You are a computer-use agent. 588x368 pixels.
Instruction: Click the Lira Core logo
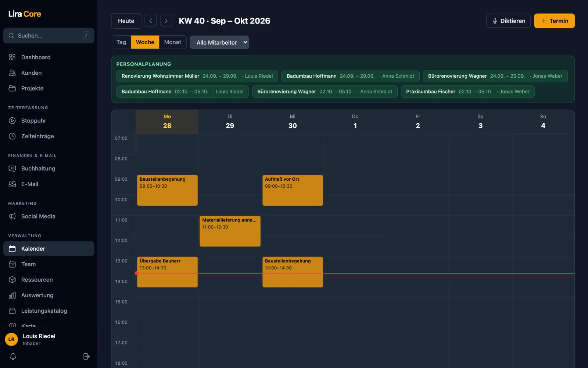click(x=25, y=14)
